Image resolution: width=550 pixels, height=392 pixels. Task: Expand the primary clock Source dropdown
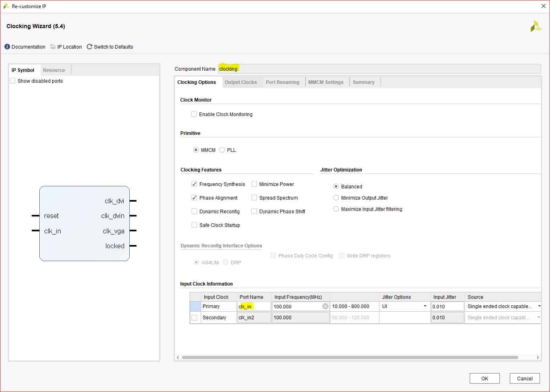tap(539, 306)
